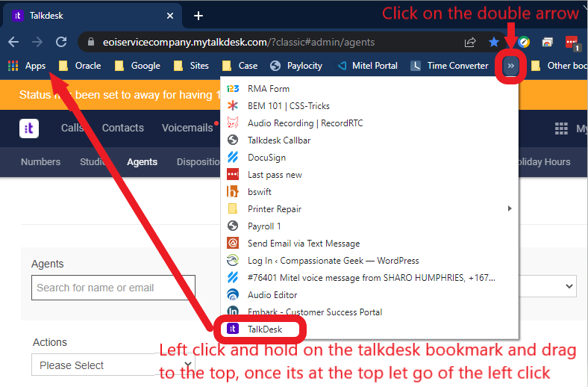Close the Talkdesk browser tab

click(170, 16)
